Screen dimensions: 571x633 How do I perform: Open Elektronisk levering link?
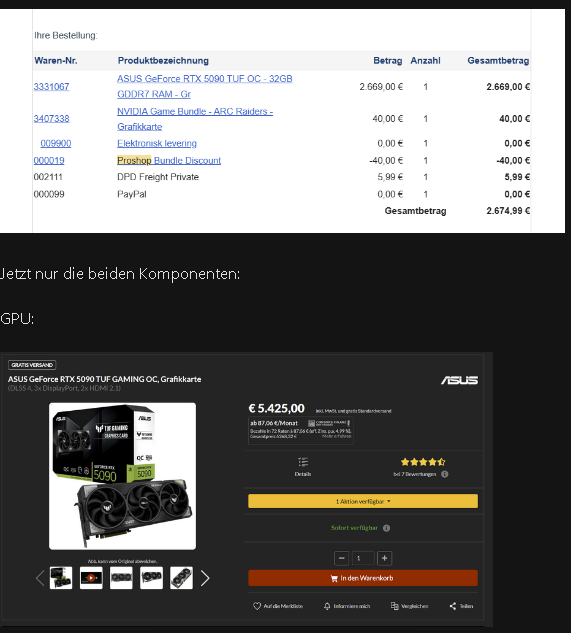157,143
